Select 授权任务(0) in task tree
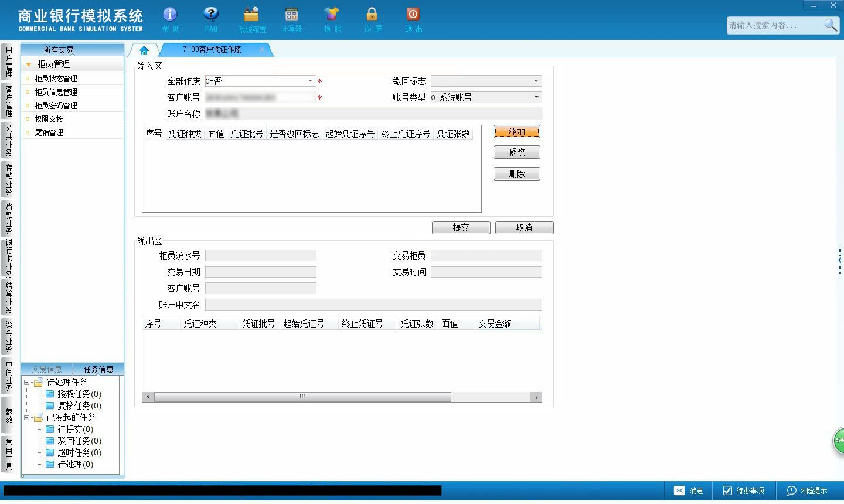The width and height of the screenshot is (844, 504). pyautogui.click(x=79, y=394)
